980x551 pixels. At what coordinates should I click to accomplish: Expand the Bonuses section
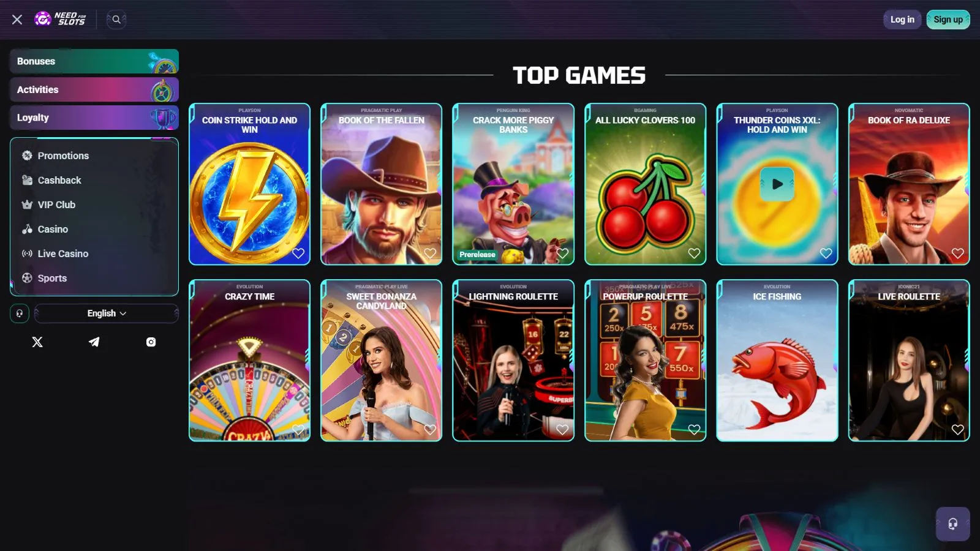[94, 61]
